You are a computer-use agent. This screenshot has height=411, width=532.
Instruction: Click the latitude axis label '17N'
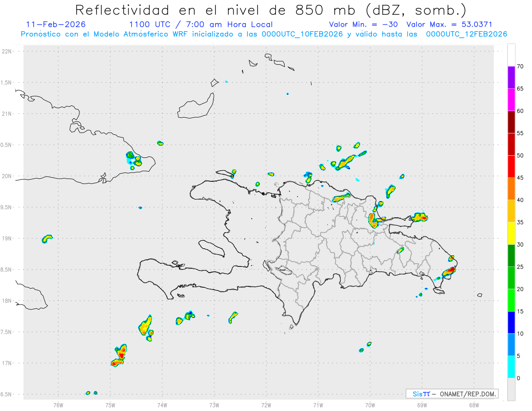coord(7,363)
